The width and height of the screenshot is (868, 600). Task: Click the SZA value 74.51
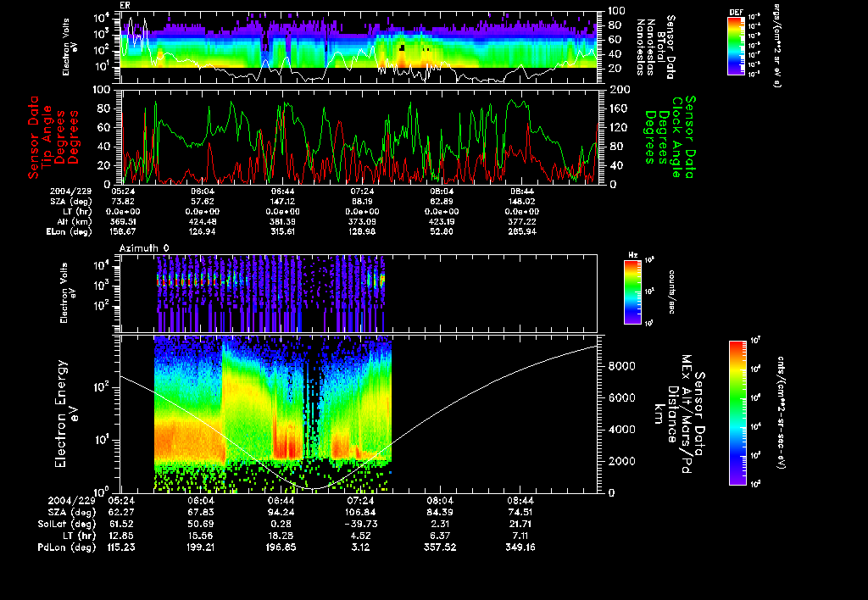[x=520, y=513]
